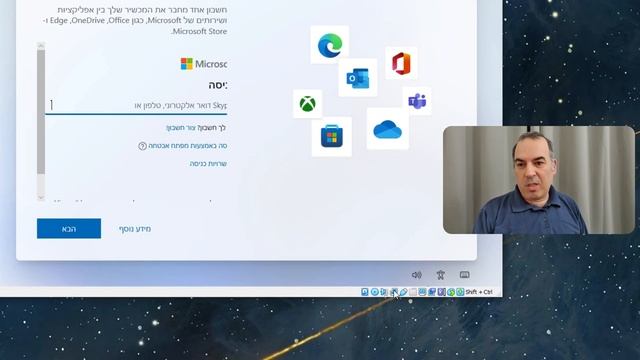This screenshot has height=360, width=640.
Task: Open the on-screen keyboard icon
Action: coord(464,275)
